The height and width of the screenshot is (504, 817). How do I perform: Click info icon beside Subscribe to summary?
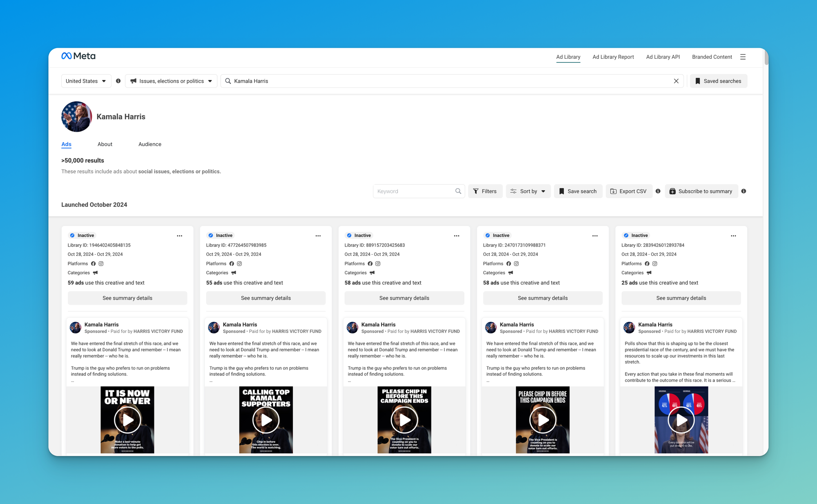[743, 191]
